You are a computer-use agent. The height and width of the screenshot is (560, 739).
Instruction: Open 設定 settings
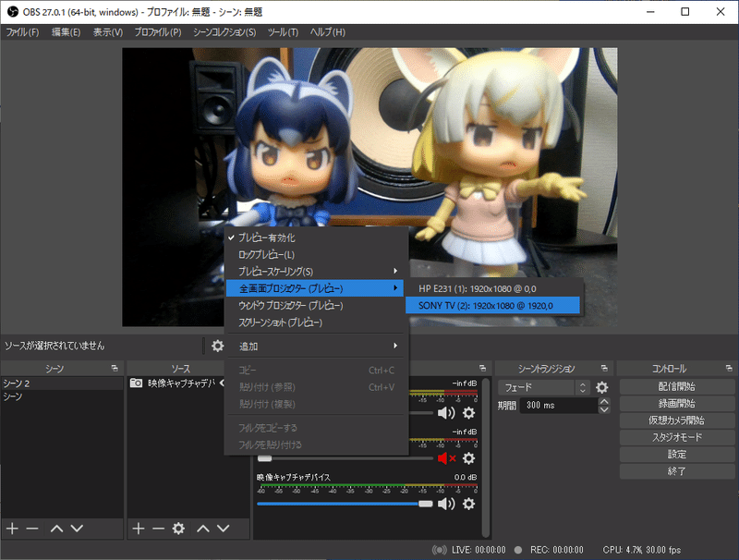point(677,455)
